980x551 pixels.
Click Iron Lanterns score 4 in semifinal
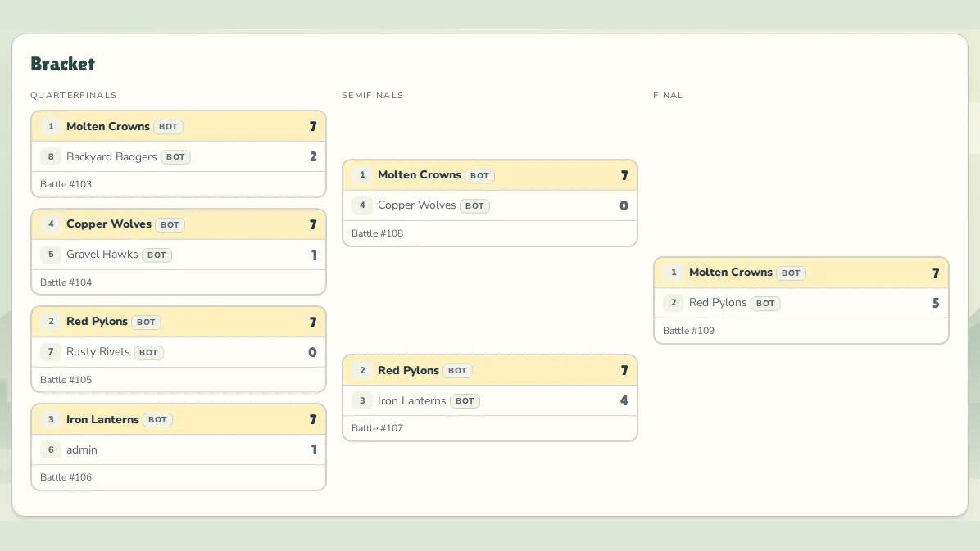click(x=624, y=400)
